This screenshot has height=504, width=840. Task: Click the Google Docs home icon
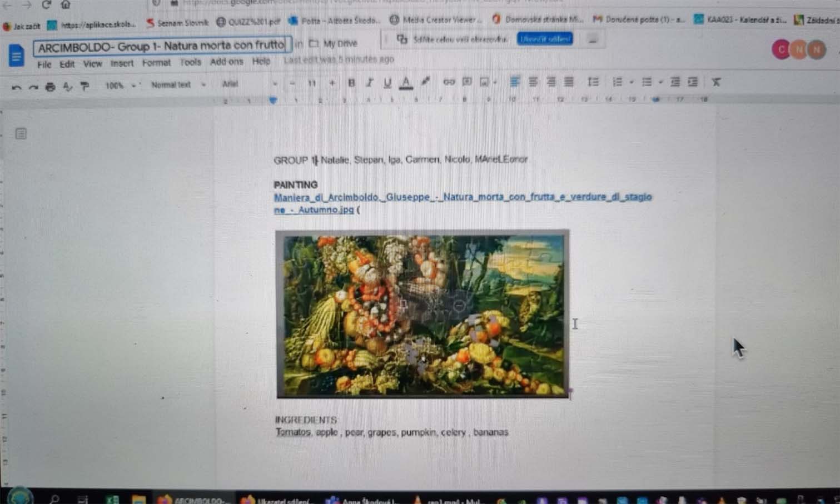tap(16, 56)
